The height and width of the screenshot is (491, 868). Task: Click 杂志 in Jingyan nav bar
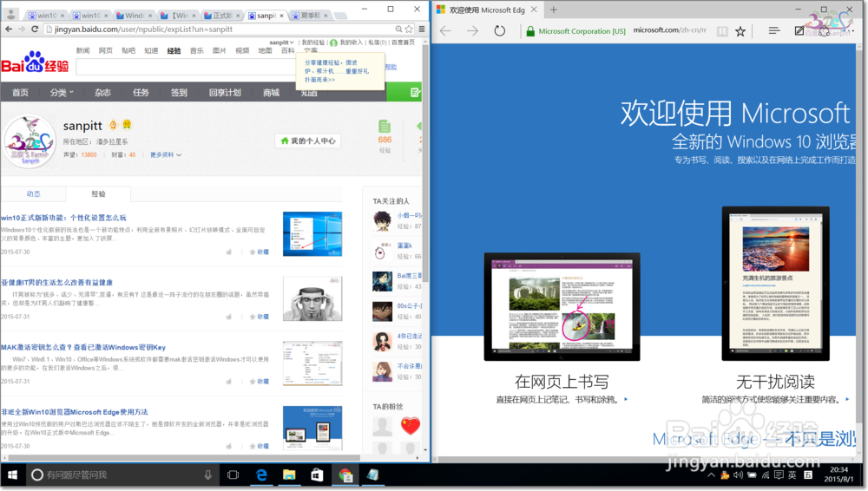(x=102, y=93)
